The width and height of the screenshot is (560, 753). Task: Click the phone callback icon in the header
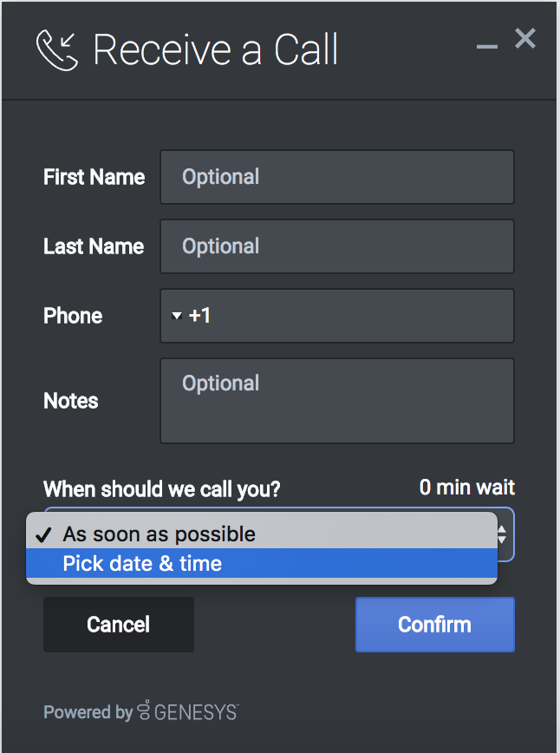pos(57,49)
